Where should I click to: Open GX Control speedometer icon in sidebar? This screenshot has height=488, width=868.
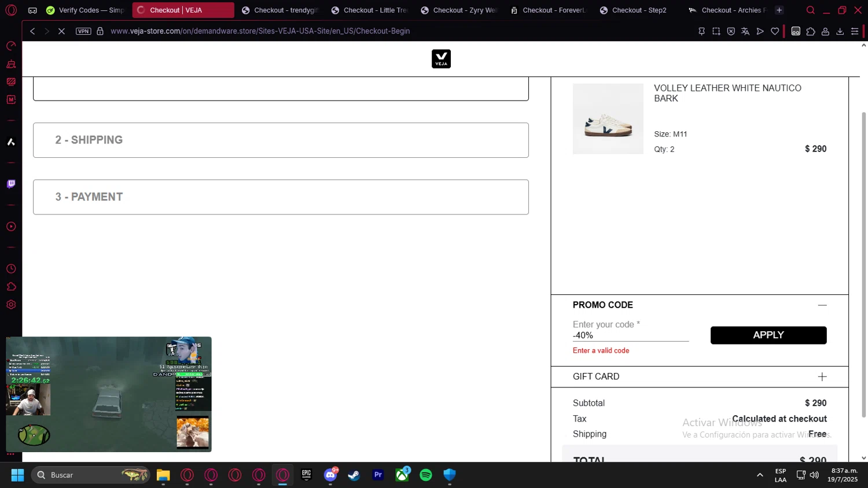tap(11, 46)
